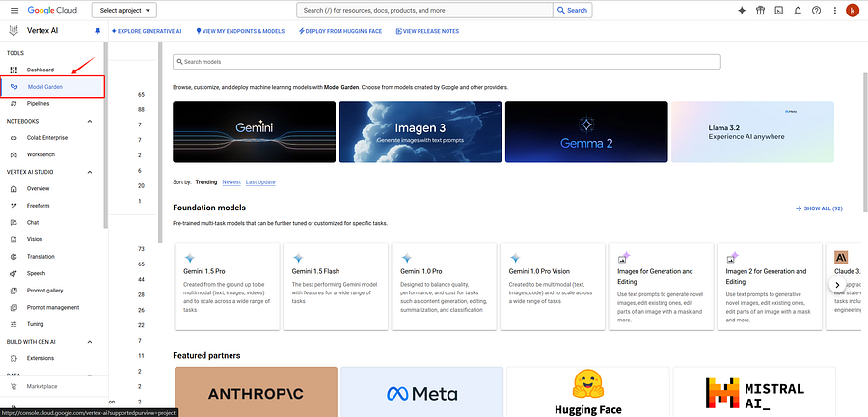Click the Search models input field

click(447, 62)
